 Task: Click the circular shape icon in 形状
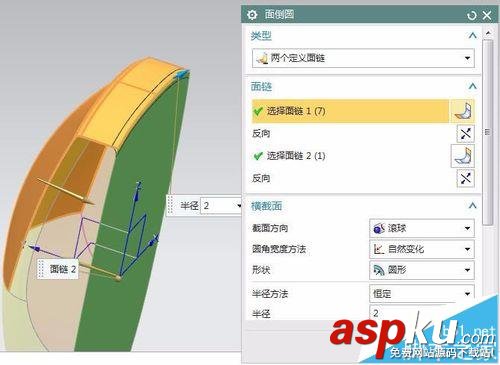point(379,270)
